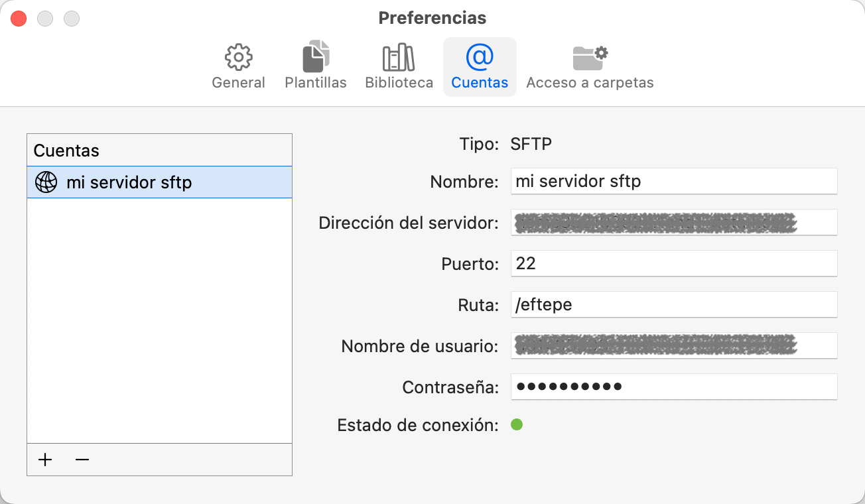This screenshot has height=504, width=865.
Task: Switch to the Acceso a carpetas tab
Action: point(590,66)
